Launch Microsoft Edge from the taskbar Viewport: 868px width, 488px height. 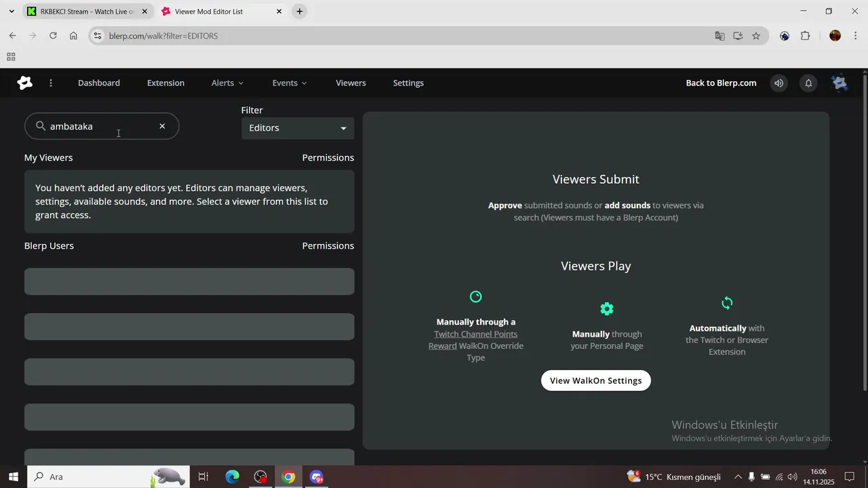click(232, 476)
